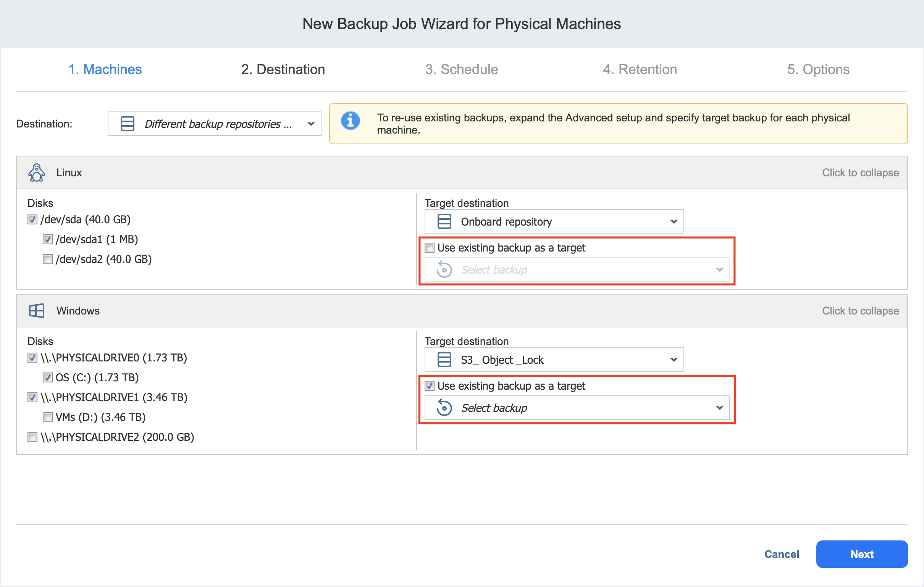Click restore icon in Windows Select backup

coord(444,408)
